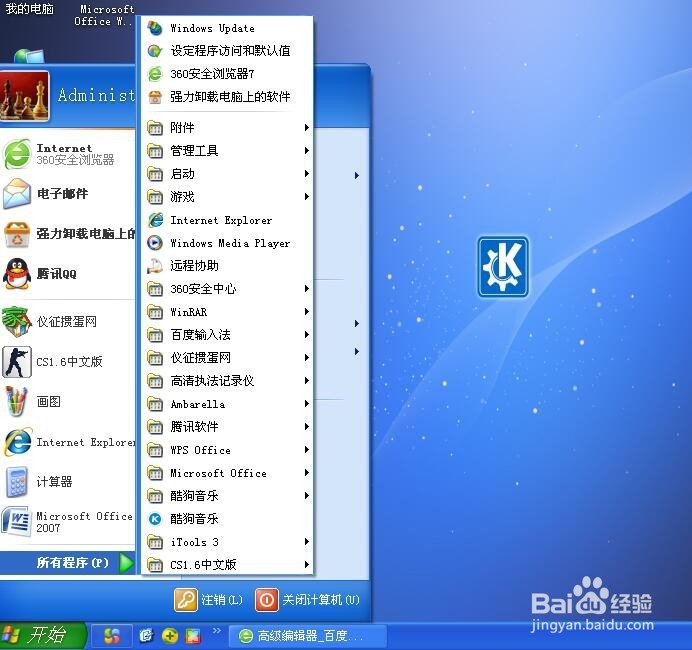The image size is (692, 650).
Task: Open the 酷狗音乐 folder submenu
Action: coord(227,496)
